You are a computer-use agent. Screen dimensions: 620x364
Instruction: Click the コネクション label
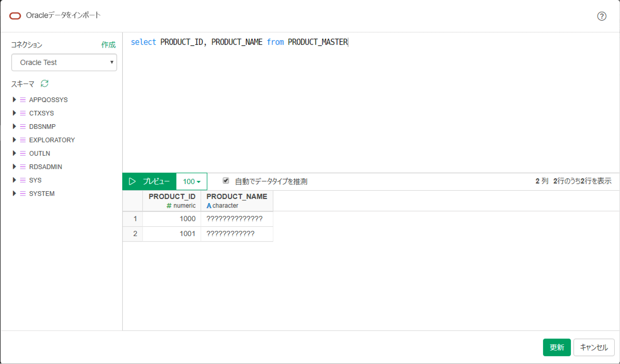(27, 45)
